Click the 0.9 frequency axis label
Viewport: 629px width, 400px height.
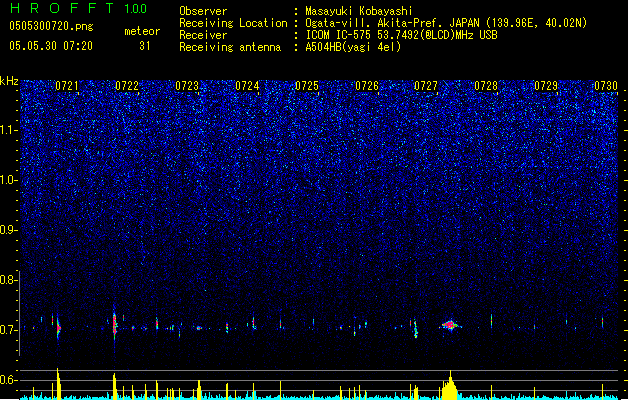tap(8, 230)
